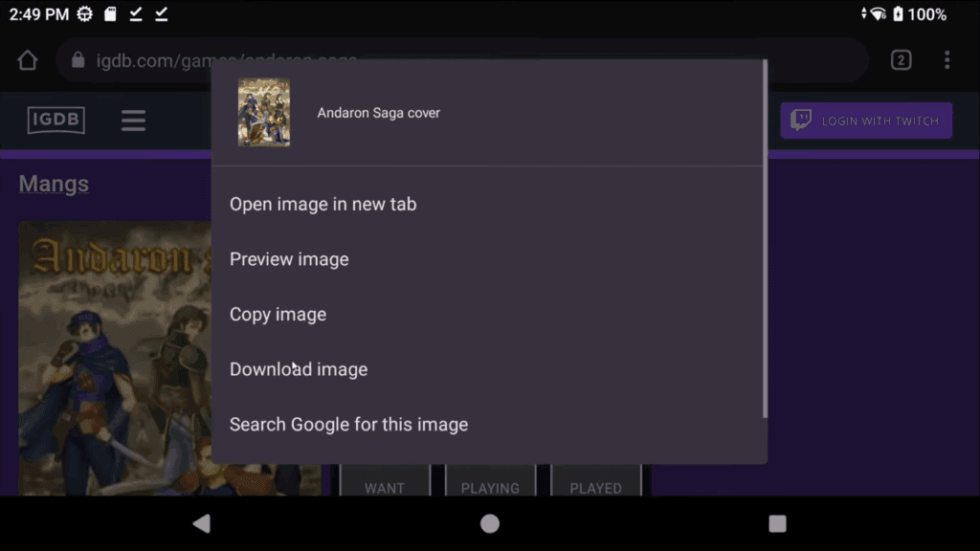980x551 pixels.
Task: Choose Copy image option
Action: pos(487,314)
